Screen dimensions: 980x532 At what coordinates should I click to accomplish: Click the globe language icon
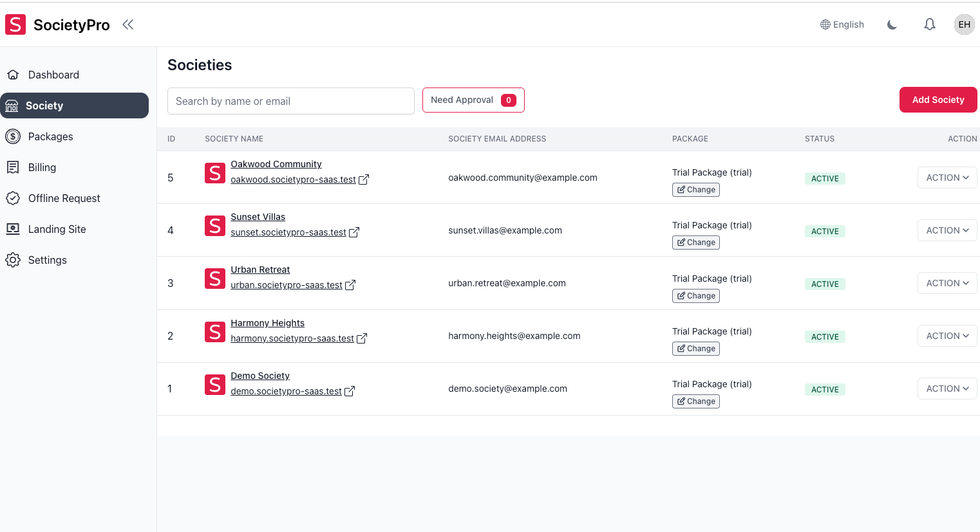click(825, 24)
